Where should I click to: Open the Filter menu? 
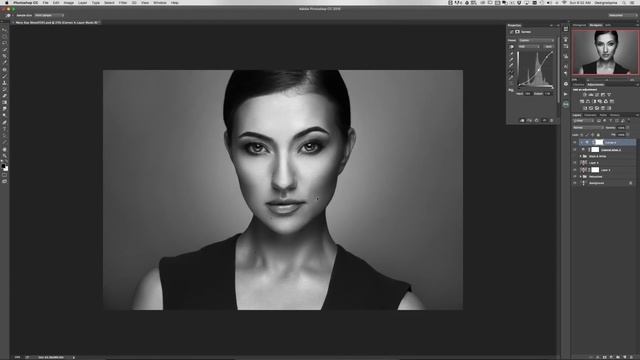[122, 2]
